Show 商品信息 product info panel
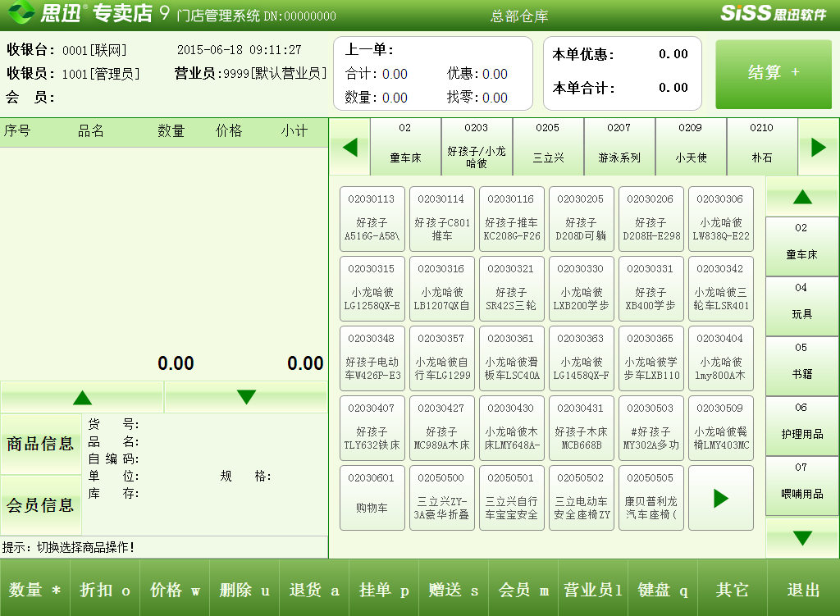Image resolution: width=840 pixels, height=616 pixels. (41, 444)
